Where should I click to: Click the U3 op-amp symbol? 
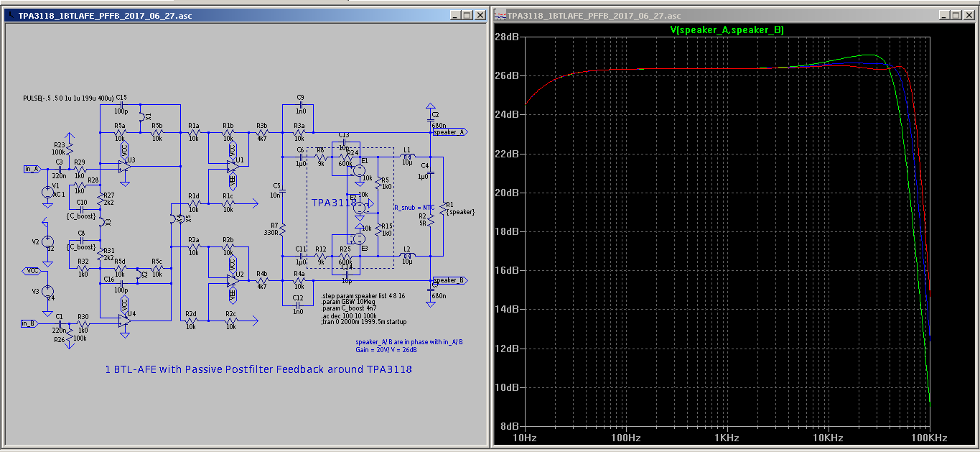[x=123, y=167]
